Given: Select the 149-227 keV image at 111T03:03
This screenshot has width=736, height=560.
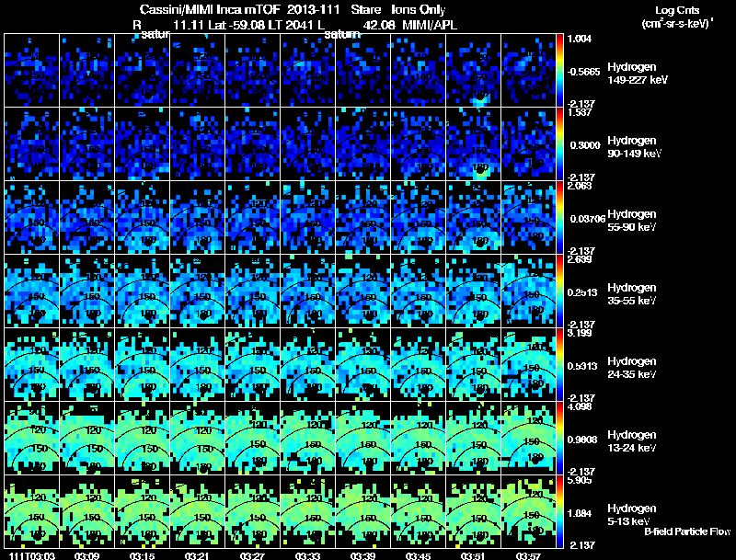Looking at the screenshot, I should tap(32, 71).
